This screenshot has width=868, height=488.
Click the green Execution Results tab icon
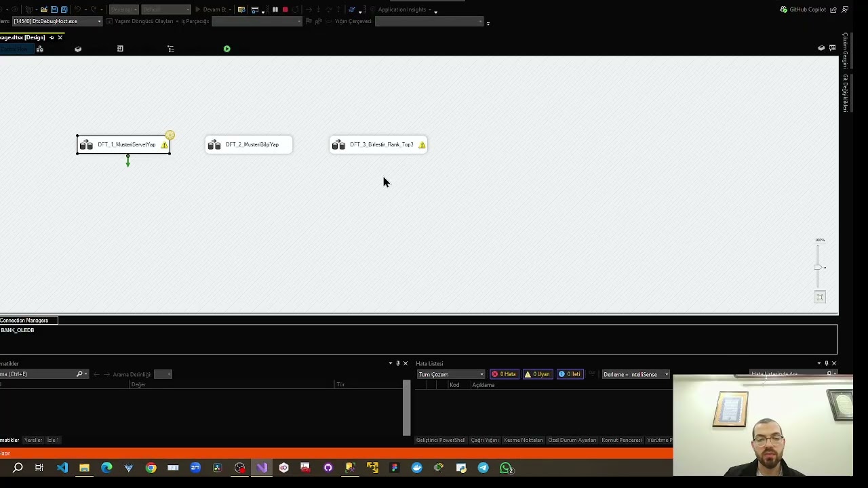click(227, 49)
